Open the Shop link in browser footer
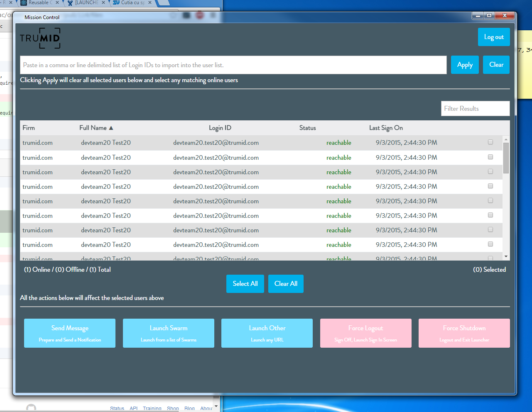 coord(173,409)
